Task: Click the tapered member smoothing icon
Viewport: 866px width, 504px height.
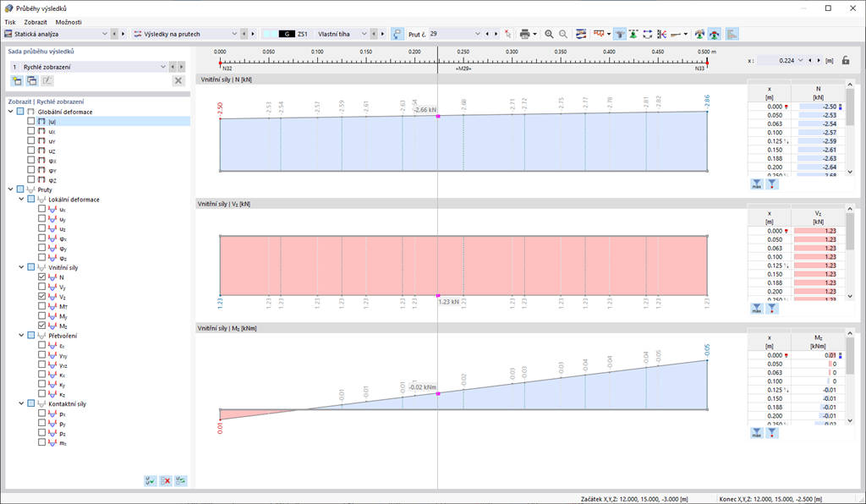Action: (676, 34)
